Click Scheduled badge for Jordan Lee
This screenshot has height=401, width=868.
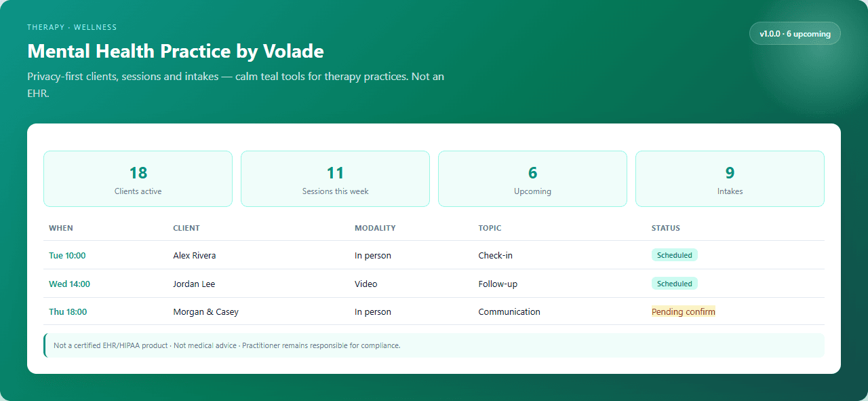pyautogui.click(x=675, y=284)
